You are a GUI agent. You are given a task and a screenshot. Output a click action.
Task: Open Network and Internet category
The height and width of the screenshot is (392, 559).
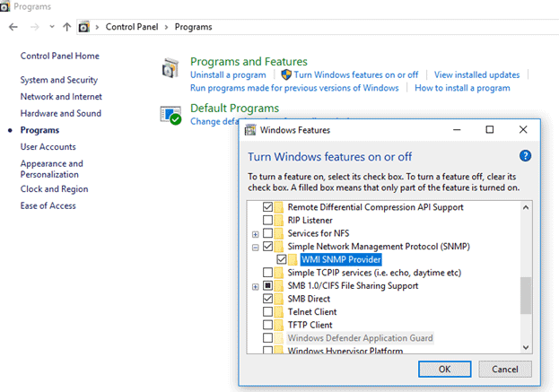[x=61, y=97]
